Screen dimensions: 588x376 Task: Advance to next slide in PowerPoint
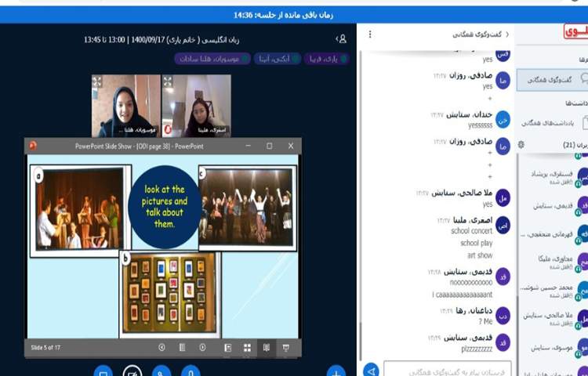point(202,348)
